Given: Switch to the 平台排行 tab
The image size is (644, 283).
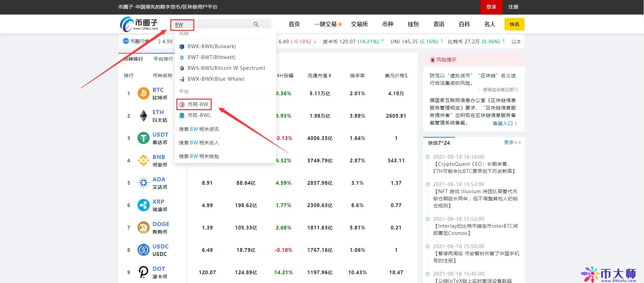Looking at the screenshot, I should pos(163,59).
